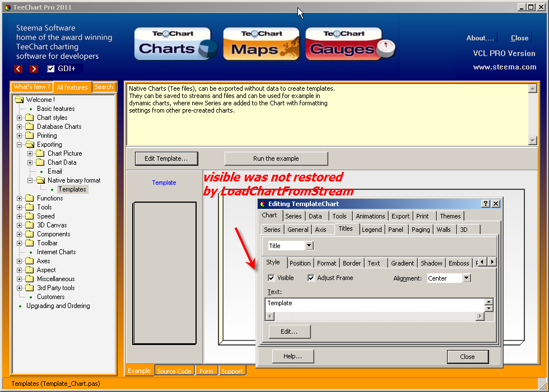Uncheck the Adjust Frame checkbox
This screenshot has height=392, width=549.
[311, 278]
